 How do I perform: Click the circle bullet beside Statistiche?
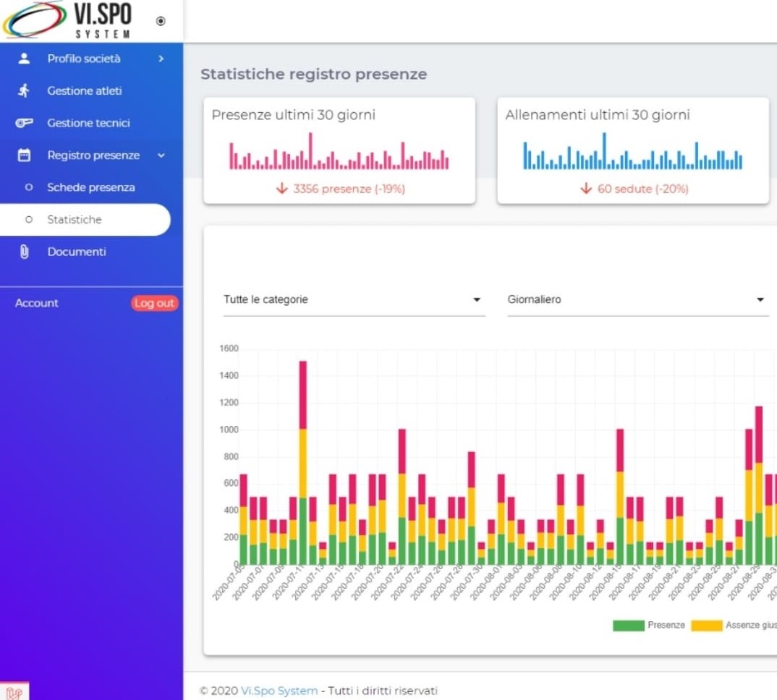coord(29,219)
